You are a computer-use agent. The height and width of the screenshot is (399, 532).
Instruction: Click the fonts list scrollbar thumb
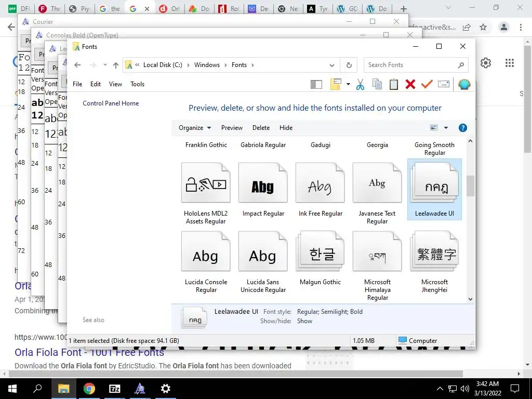click(470, 185)
